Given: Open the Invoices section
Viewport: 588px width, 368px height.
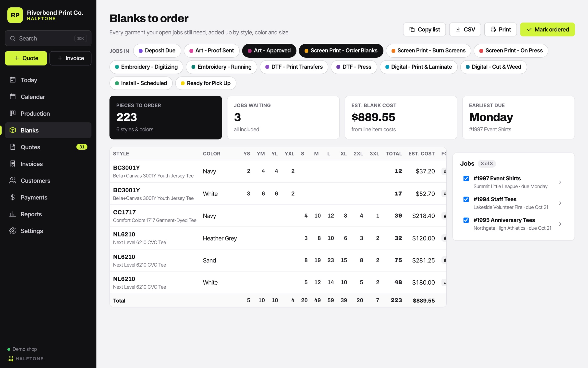Looking at the screenshot, I should pyautogui.click(x=48, y=164).
